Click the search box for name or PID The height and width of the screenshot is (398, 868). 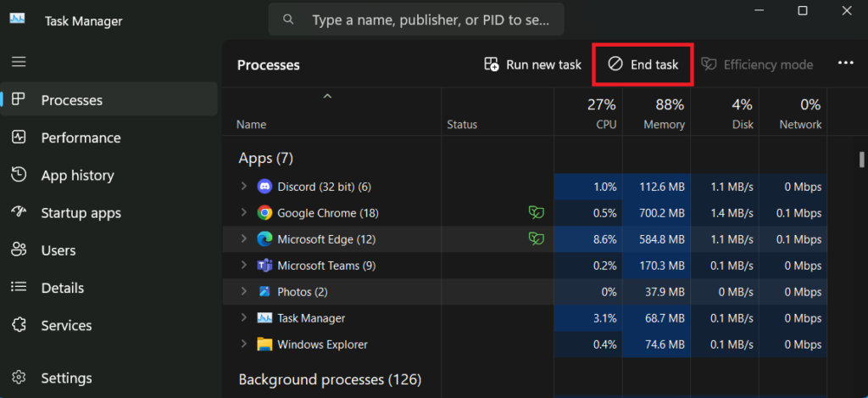pos(416,20)
